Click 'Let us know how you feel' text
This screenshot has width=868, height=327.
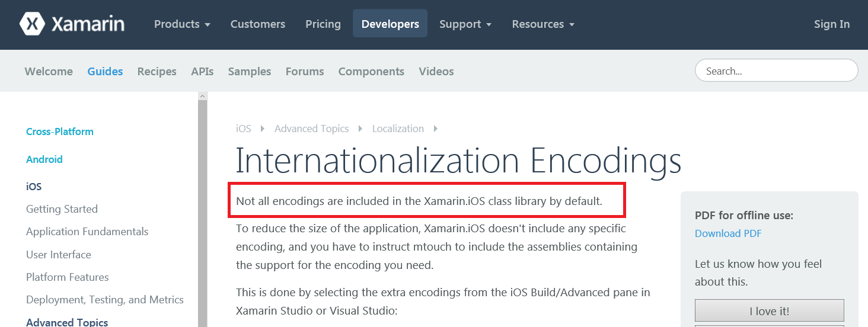[x=758, y=264]
